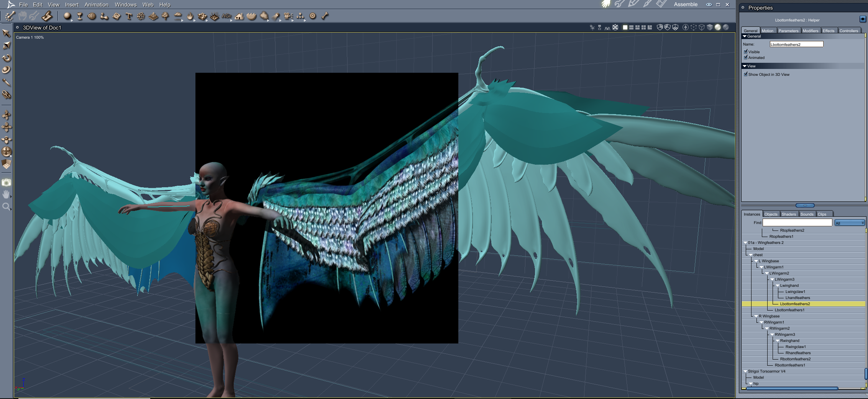Insert a vertex mesh object
This screenshot has width=868, height=399.
[x=92, y=16]
